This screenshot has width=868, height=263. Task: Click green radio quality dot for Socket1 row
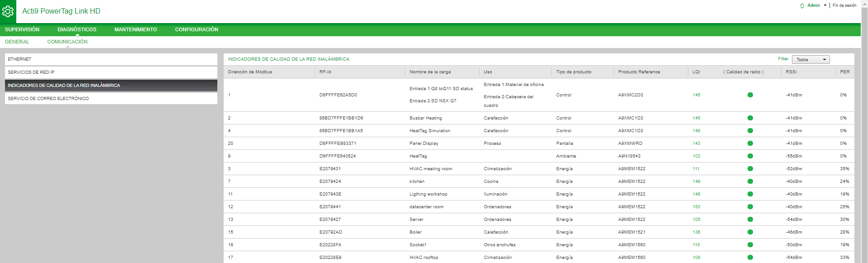pos(750,245)
